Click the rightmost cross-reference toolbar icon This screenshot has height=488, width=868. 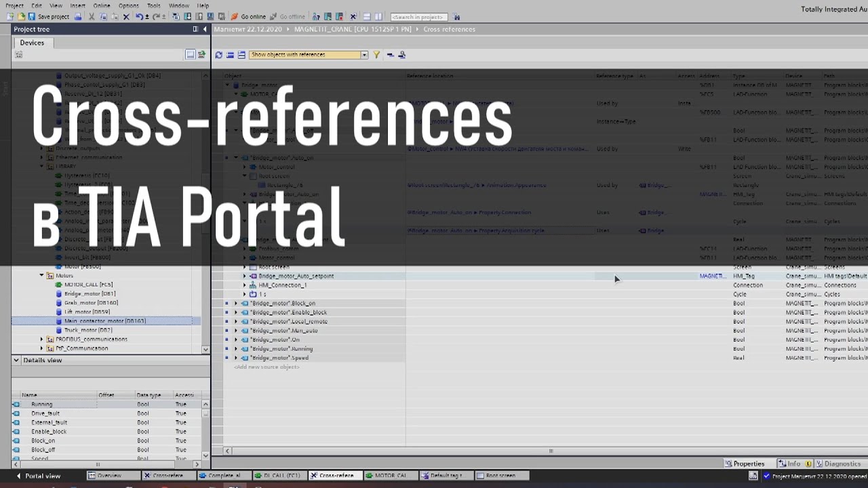(x=401, y=55)
